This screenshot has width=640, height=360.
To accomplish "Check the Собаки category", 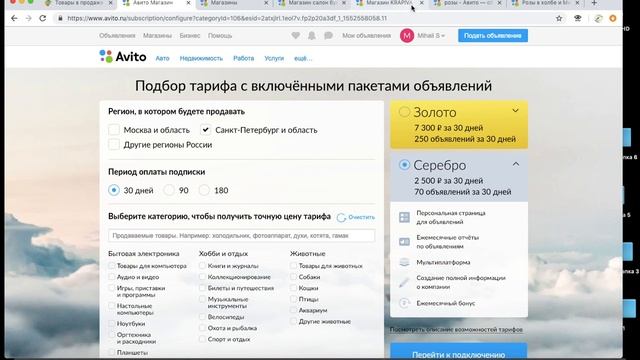I will [293, 277].
